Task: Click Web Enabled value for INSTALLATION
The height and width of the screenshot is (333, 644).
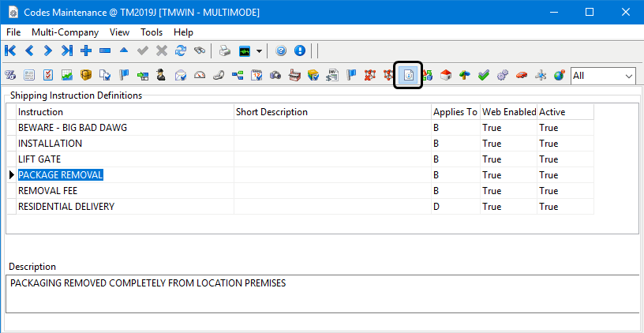Action: 508,144
